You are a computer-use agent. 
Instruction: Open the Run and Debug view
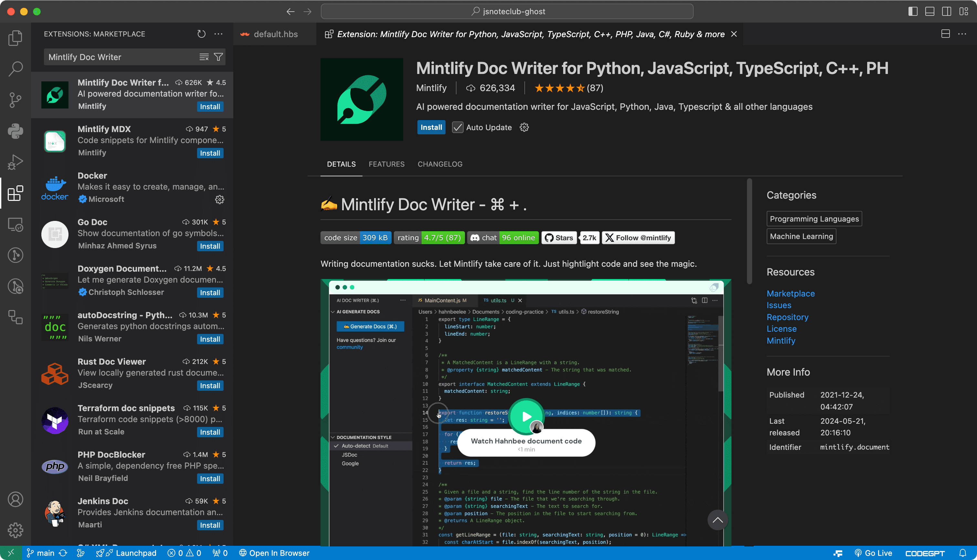(16, 162)
